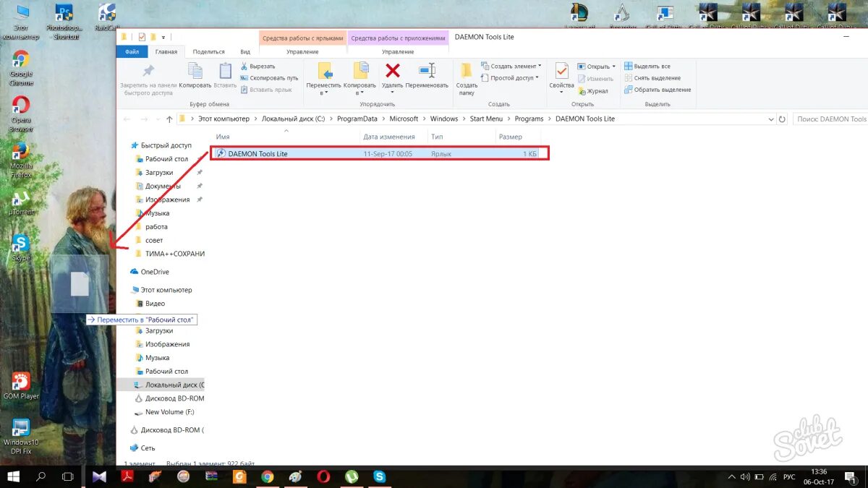
Task: Open the Создать элемент dropdown
Action: coord(511,67)
